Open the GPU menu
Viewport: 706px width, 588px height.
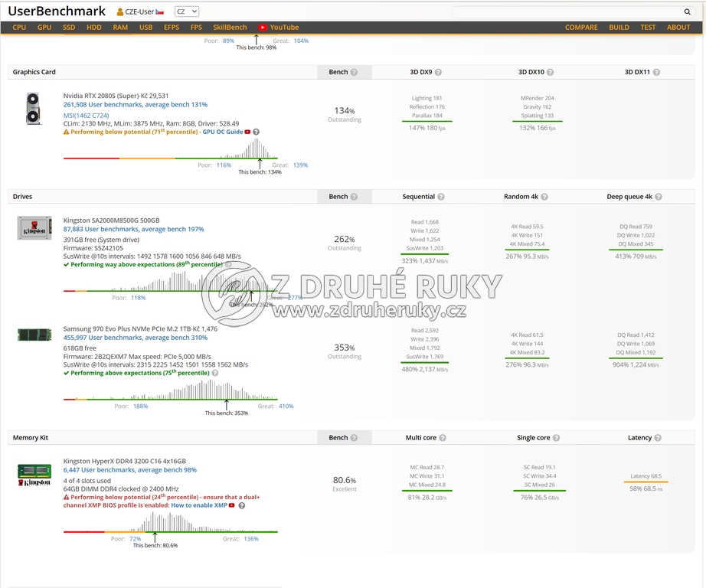click(44, 28)
